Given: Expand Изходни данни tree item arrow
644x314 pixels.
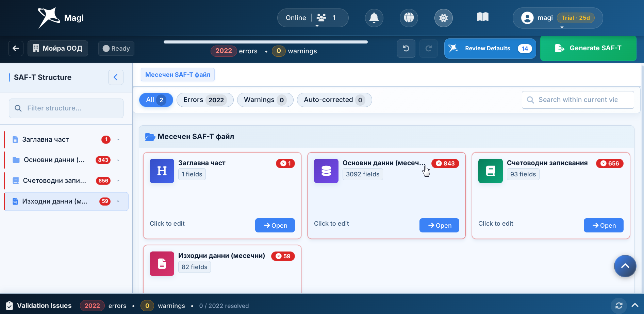Looking at the screenshot, I should click(118, 201).
